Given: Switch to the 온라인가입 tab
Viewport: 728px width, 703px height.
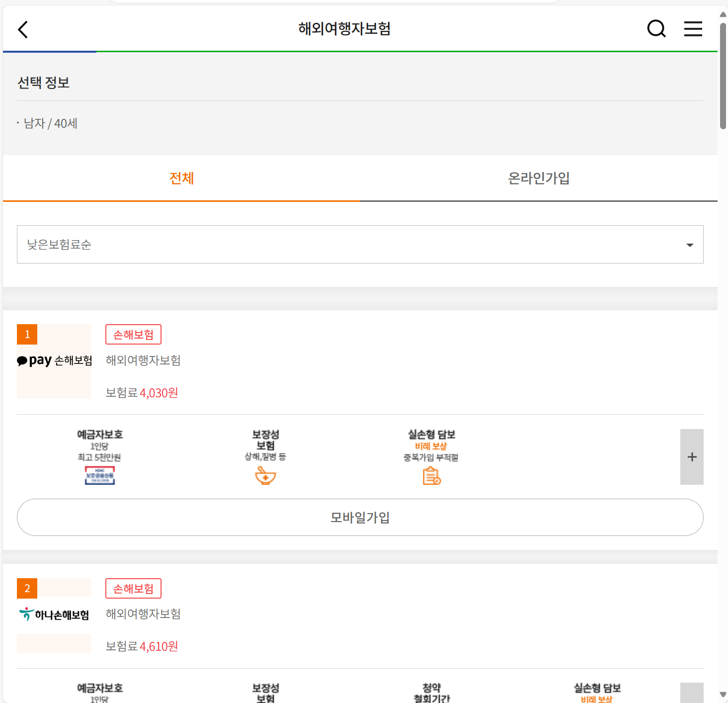Looking at the screenshot, I should 539,178.
